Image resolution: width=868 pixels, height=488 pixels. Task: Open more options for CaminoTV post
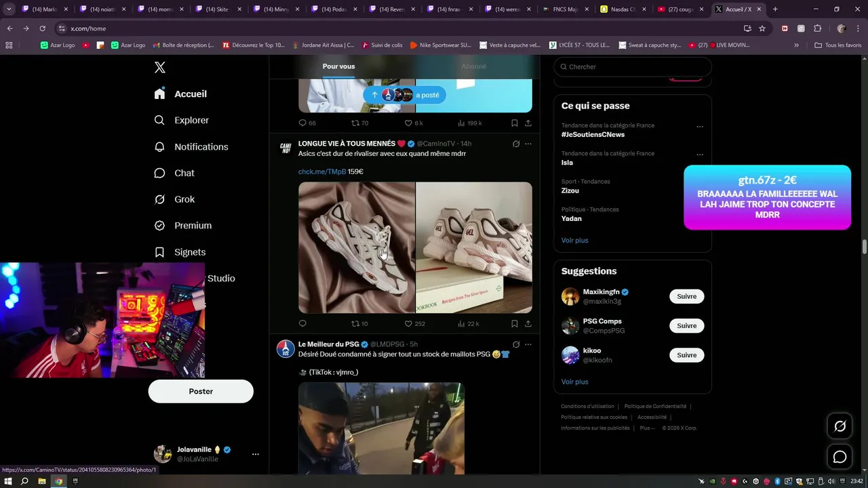(528, 144)
